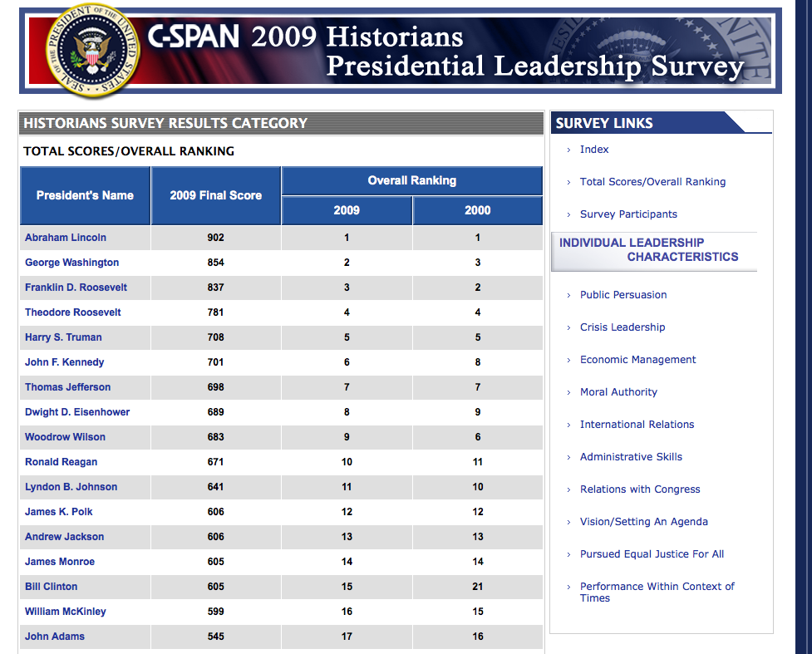Click John Adams name link
Screen dimensions: 812x654
point(54,637)
